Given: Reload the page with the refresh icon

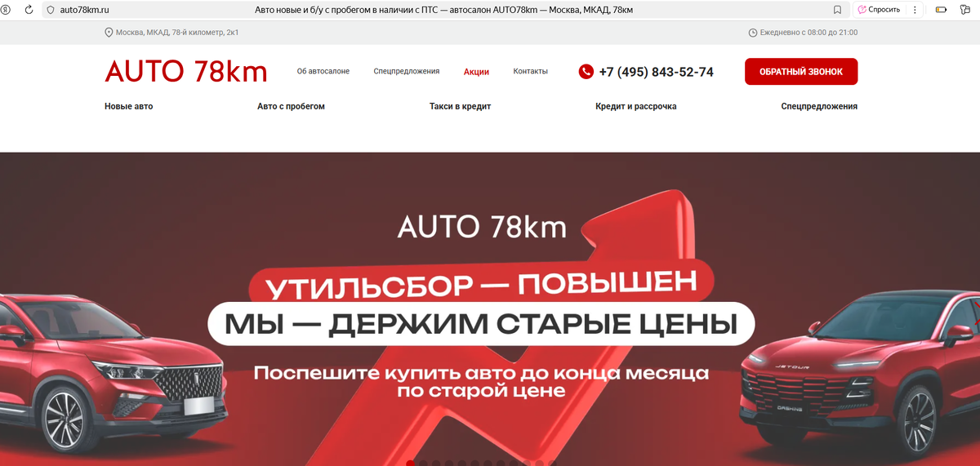Looking at the screenshot, I should click(29, 10).
